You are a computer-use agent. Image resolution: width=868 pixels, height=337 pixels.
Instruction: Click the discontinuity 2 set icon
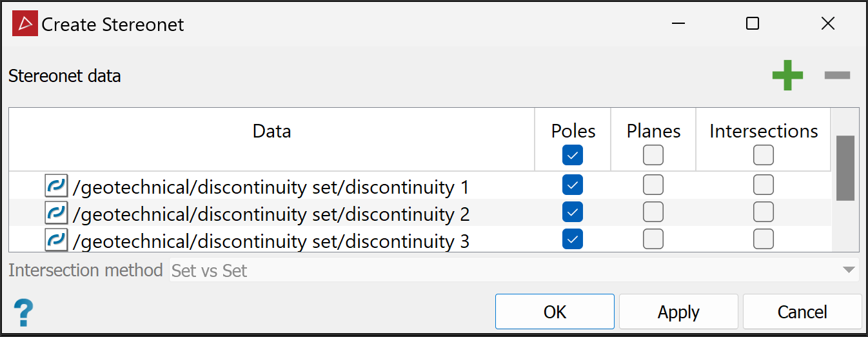pyautogui.click(x=56, y=212)
